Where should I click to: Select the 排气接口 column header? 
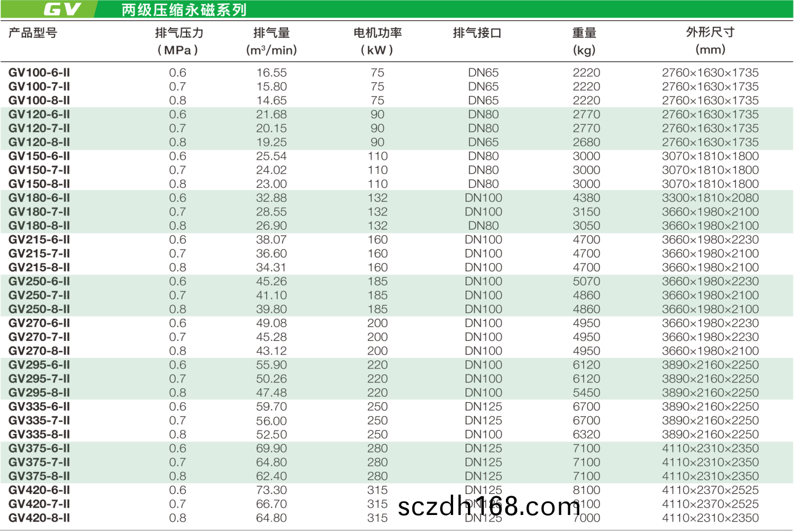point(477,33)
